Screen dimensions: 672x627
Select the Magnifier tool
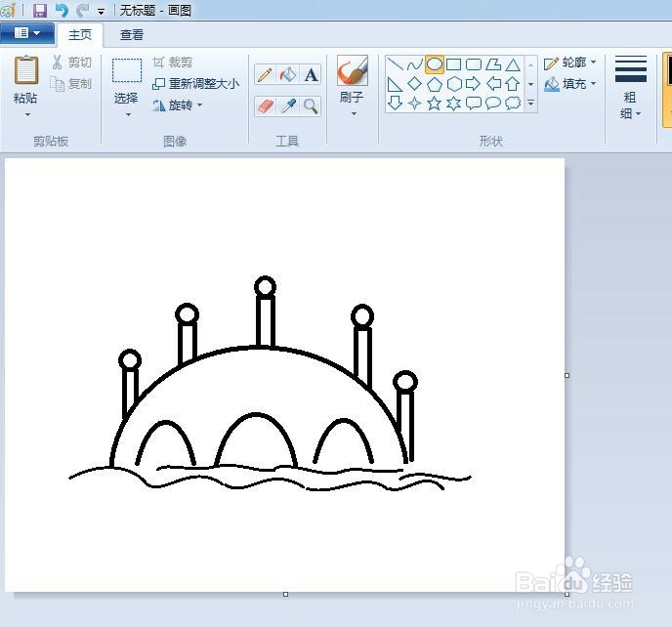(311, 105)
